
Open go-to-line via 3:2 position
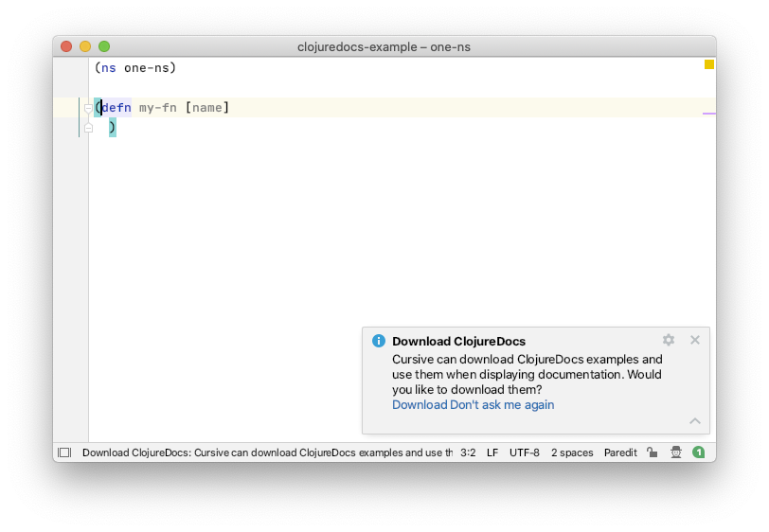[468, 452]
